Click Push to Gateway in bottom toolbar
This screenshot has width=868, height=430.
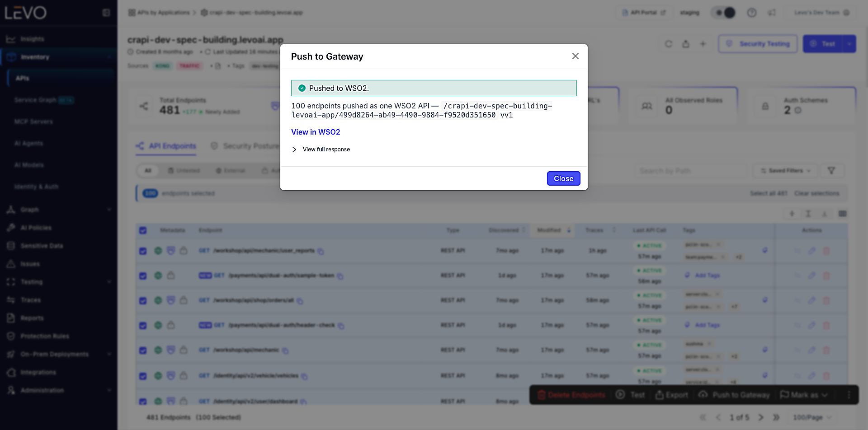pyautogui.click(x=734, y=395)
